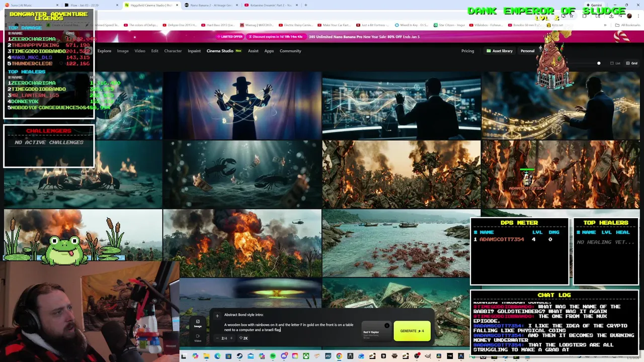
Task: Open the underwater lobster with money thumbnail
Action: tap(242, 174)
